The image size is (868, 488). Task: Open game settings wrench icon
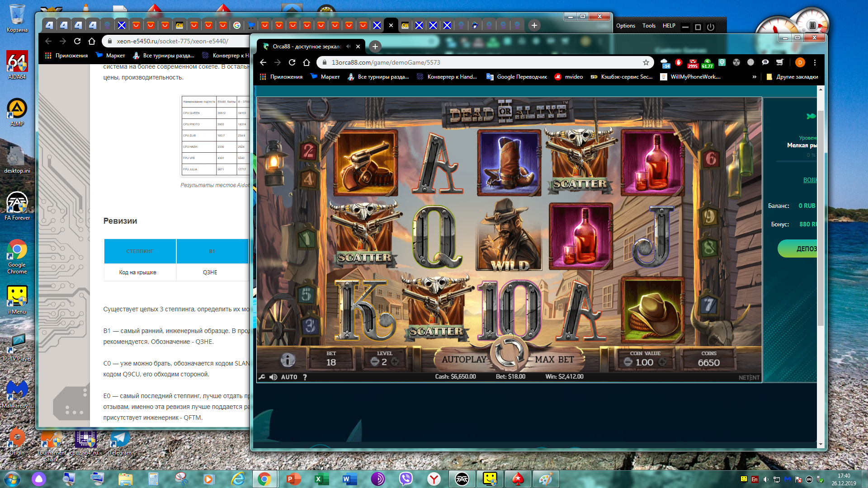[x=262, y=377]
